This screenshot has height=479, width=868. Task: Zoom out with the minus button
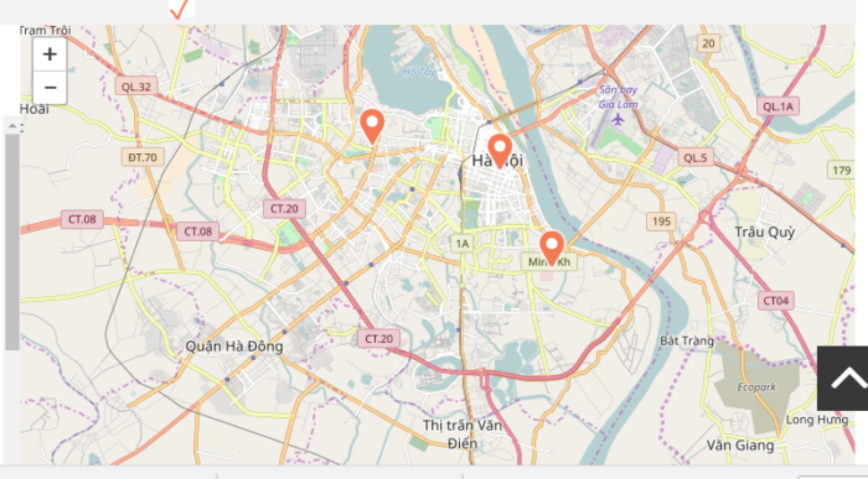tap(50, 87)
